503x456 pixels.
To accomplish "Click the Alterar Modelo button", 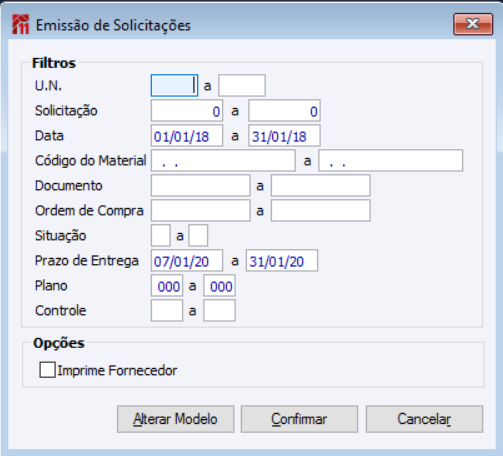I will click(175, 419).
